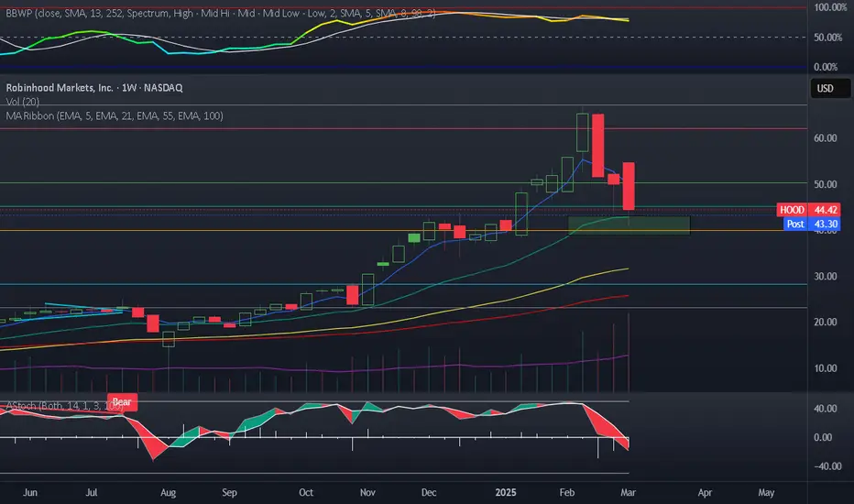Click the Vol (20) indicator label

[22, 102]
